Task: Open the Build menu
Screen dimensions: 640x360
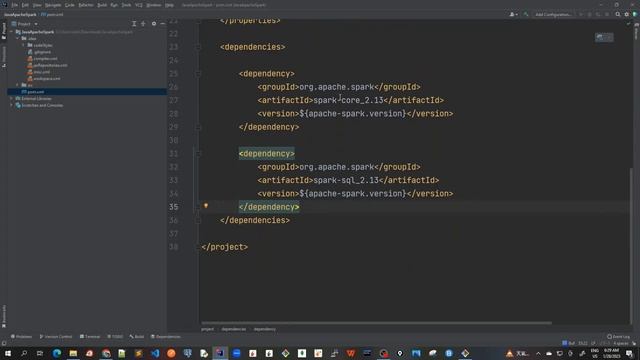Action: 102,5
